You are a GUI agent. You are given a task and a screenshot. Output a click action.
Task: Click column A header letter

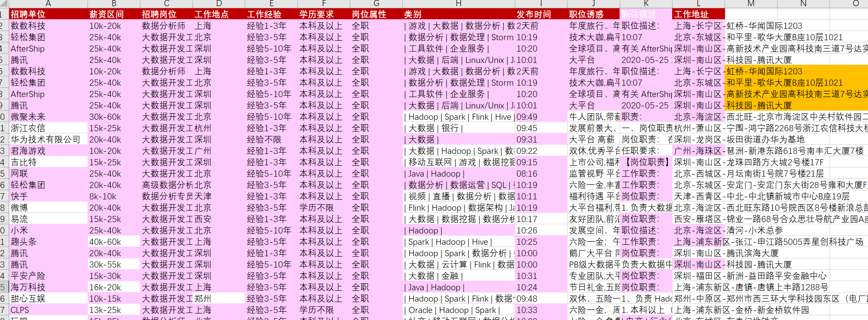[48, 3]
